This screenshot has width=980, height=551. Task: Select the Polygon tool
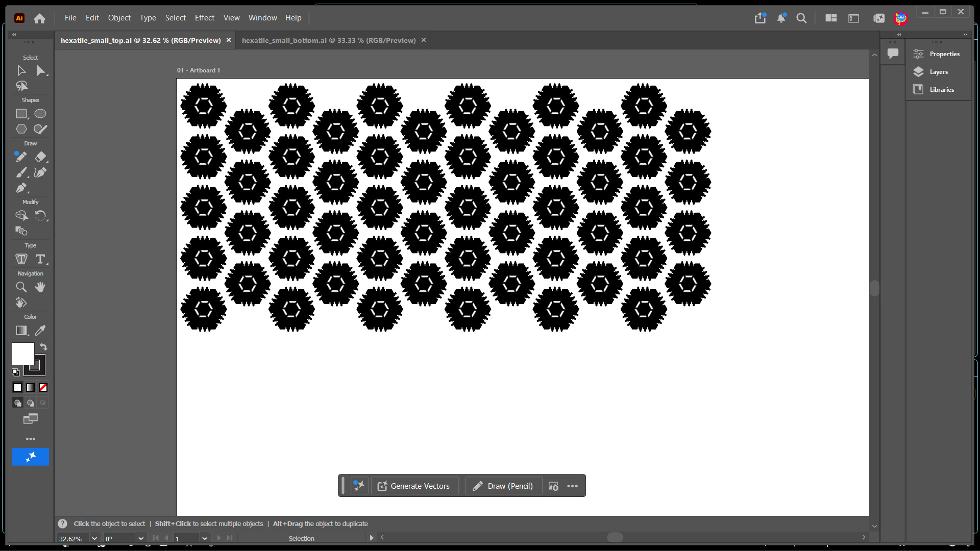point(21,129)
